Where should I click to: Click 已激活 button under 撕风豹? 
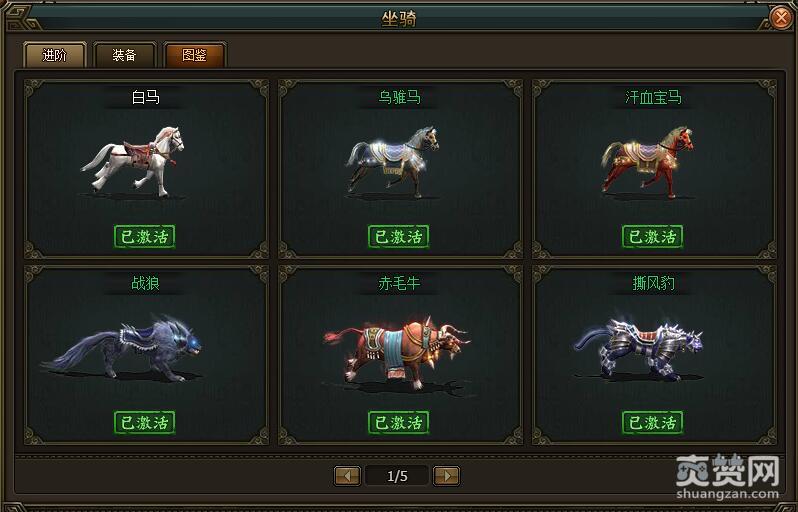point(652,422)
